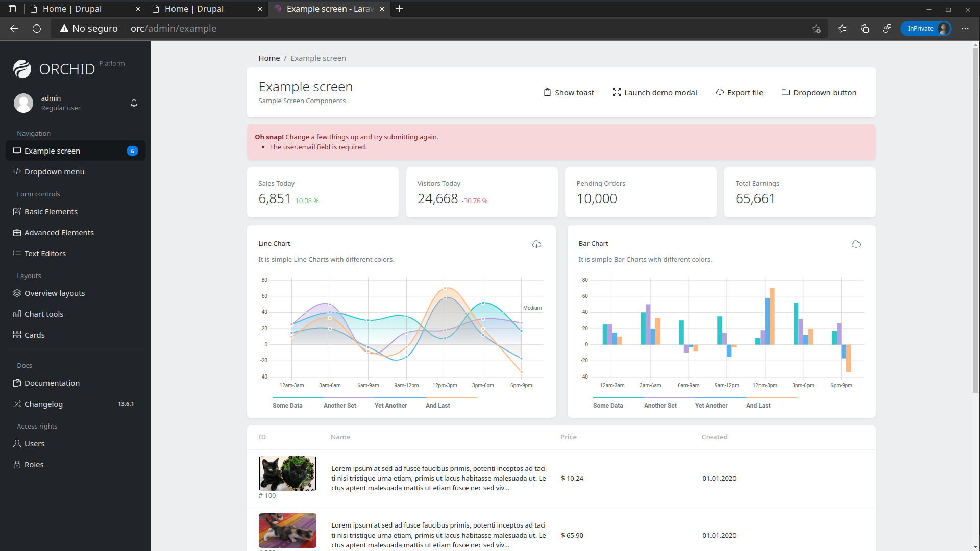Click the black cats thumbnail image
The width and height of the screenshot is (980, 551).
click(x=287, y=473)
